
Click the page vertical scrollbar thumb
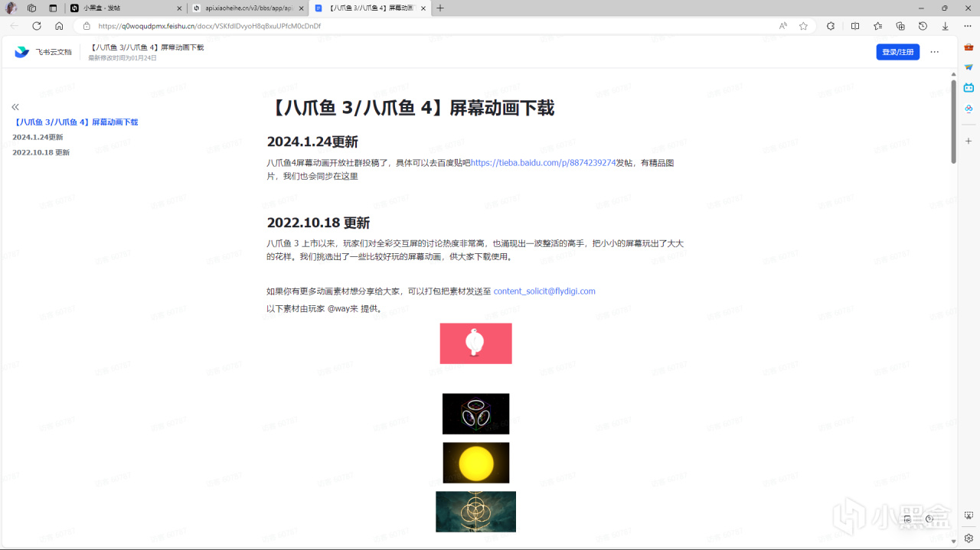coord(953,122)
